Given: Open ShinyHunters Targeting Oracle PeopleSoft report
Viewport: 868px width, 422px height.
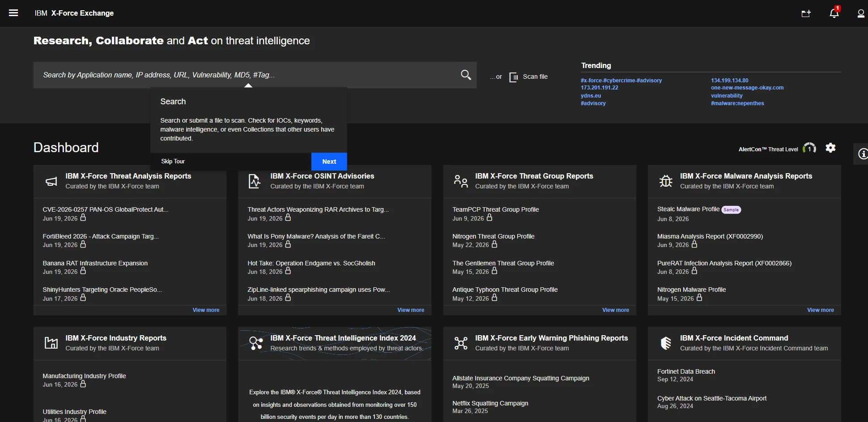Looking at the screenshot, I should click(102, 290).
